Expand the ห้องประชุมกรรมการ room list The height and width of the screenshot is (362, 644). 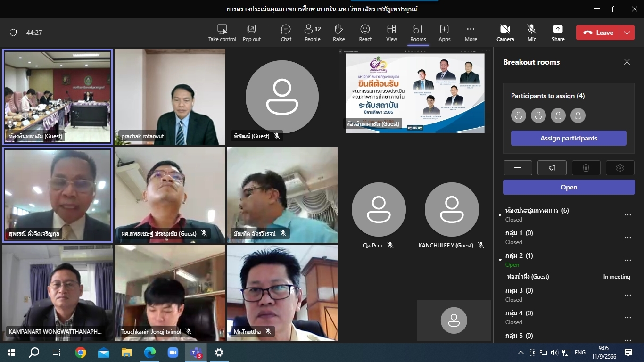tap(500, 215)
